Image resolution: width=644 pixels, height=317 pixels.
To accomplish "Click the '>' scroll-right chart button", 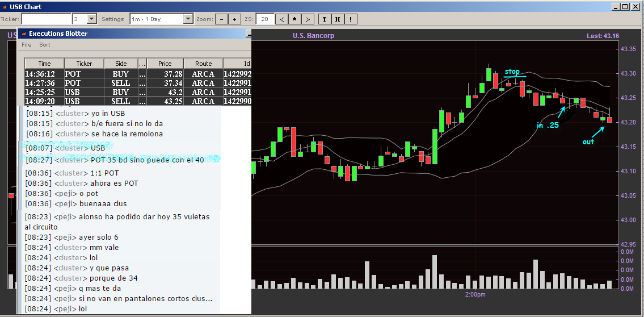I will coord(308,19).
